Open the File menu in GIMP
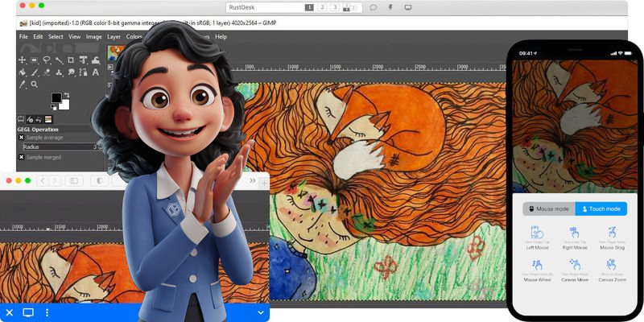Image resolution: width=644 pixels, height=322 pixels. [23, 36]
